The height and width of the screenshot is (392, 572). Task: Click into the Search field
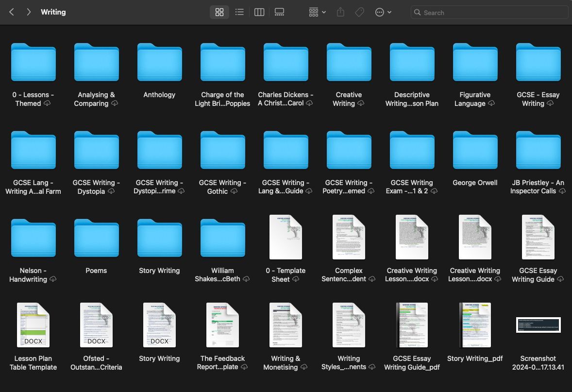coord(489,13)
